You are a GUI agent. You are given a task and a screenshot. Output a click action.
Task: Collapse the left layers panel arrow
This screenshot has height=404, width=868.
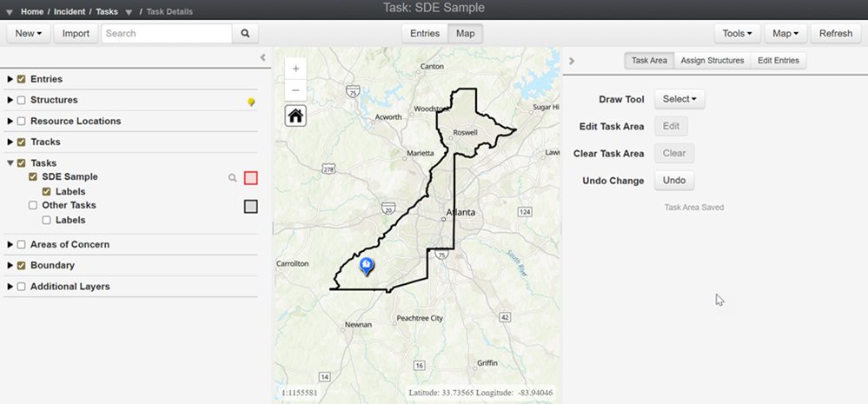point(263,57)
